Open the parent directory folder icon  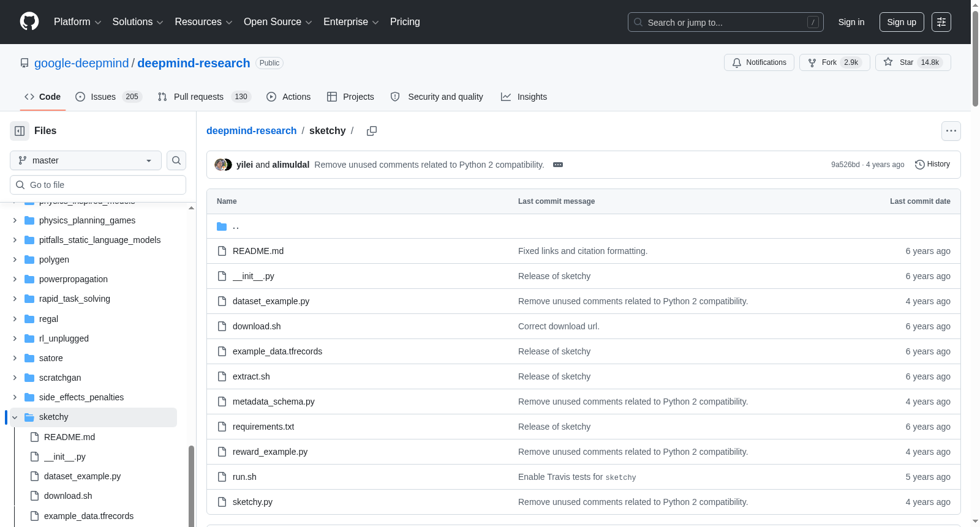tap(222, 226)
